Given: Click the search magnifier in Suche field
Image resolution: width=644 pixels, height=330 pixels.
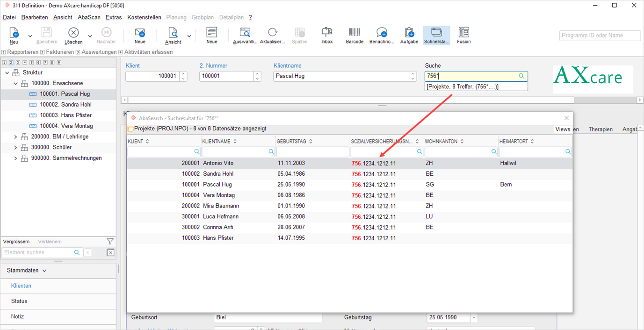Looking at the screenshot, I should 522,76.
